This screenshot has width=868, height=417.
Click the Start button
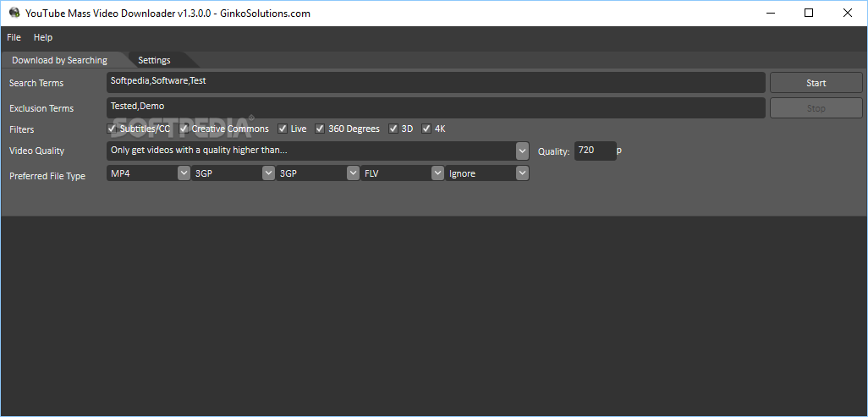click(816, 83)
